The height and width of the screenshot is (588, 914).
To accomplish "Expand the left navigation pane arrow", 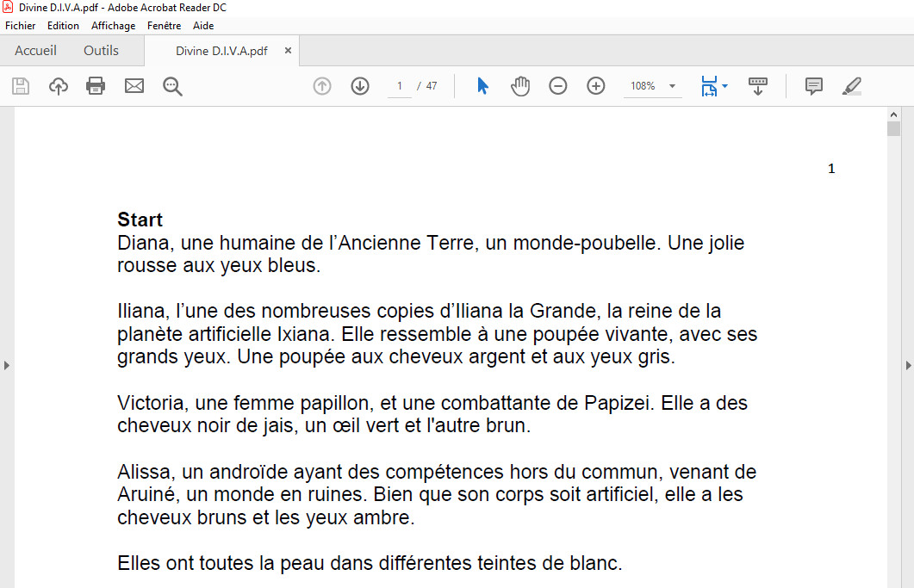I will click(x=7, y=365).
